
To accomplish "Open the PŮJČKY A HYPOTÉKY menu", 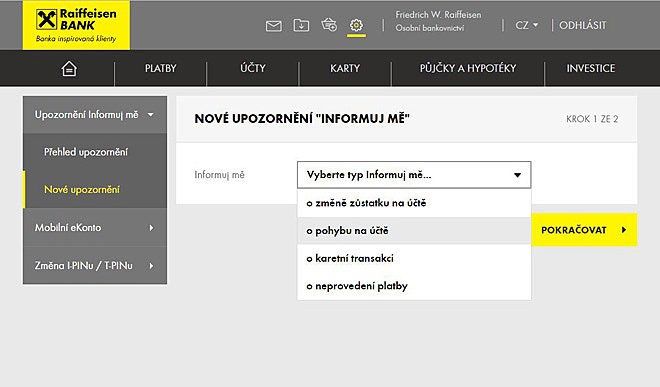I will (x=468, y=68).
